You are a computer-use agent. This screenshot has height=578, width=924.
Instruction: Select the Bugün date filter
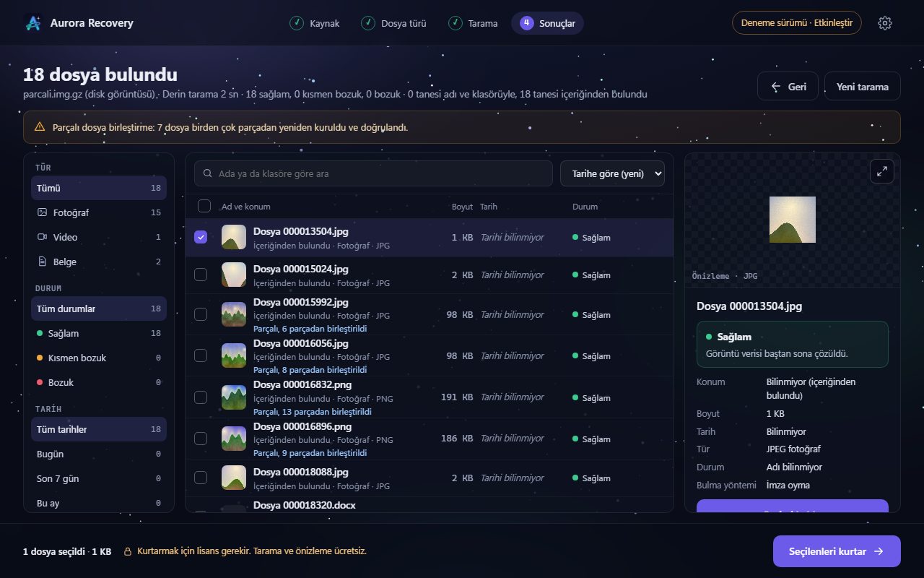click(99, 454)
